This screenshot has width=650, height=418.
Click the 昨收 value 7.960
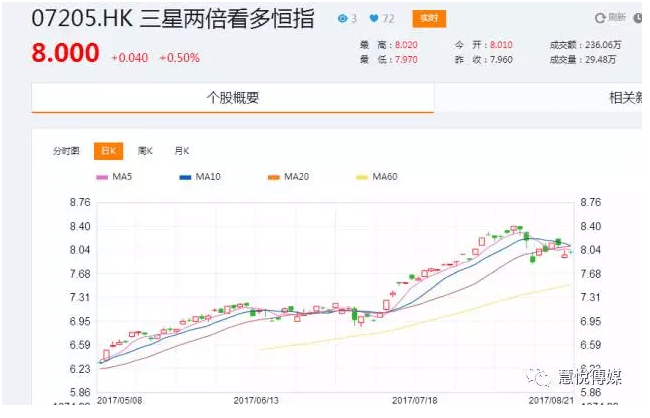coord(501,60)
